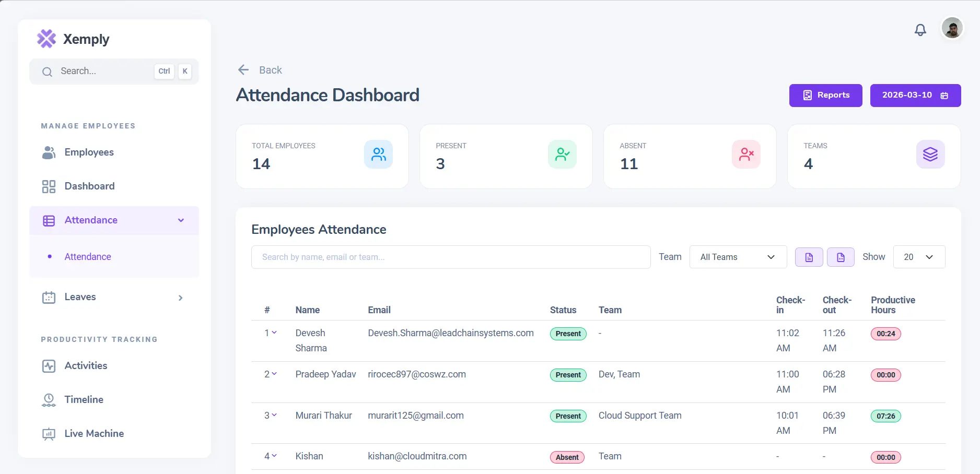Click the first export document icon
Viewport: 980px width, 474px height.
click(x=809, y=257)
